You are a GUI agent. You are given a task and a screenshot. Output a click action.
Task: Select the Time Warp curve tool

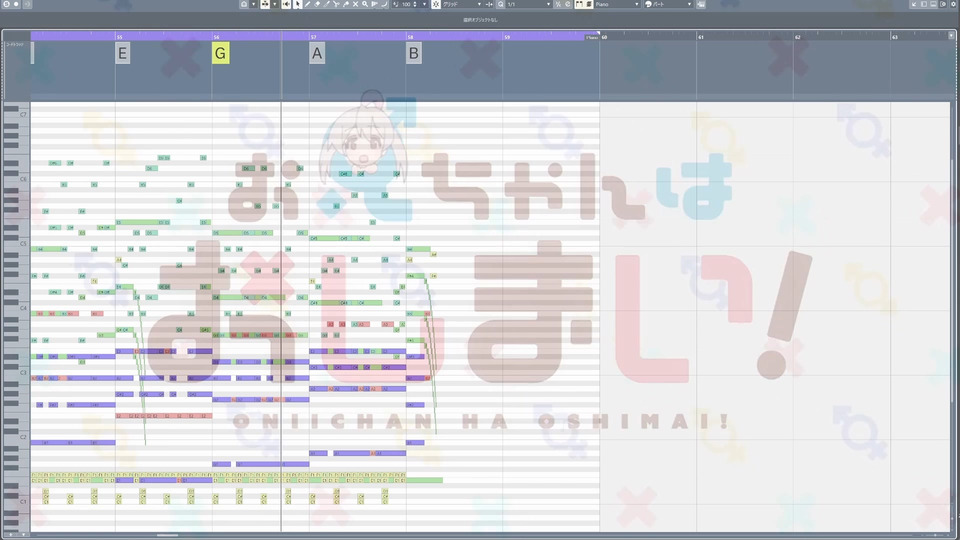tap(384, 4)
